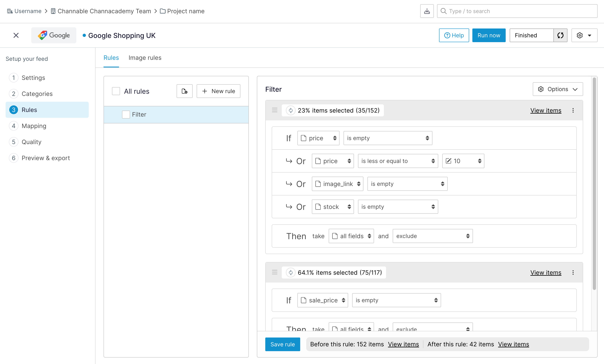Click the drag handle of the 64.1% rule block

[274, 272]
